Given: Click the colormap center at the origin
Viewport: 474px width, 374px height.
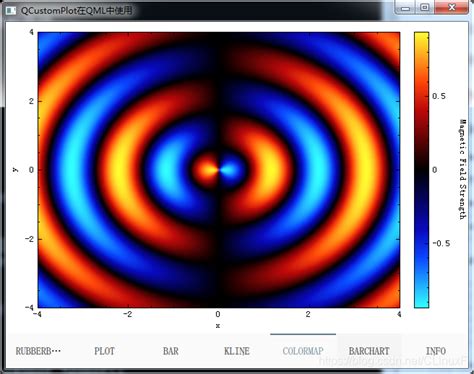Looking at the screenshot, I should pyautogui.click(x=219, y=170).
